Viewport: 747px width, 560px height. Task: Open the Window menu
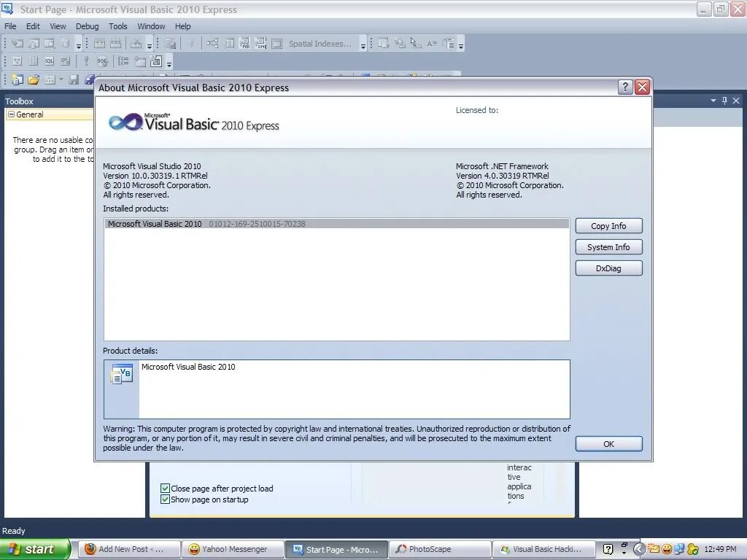[151, 26]
